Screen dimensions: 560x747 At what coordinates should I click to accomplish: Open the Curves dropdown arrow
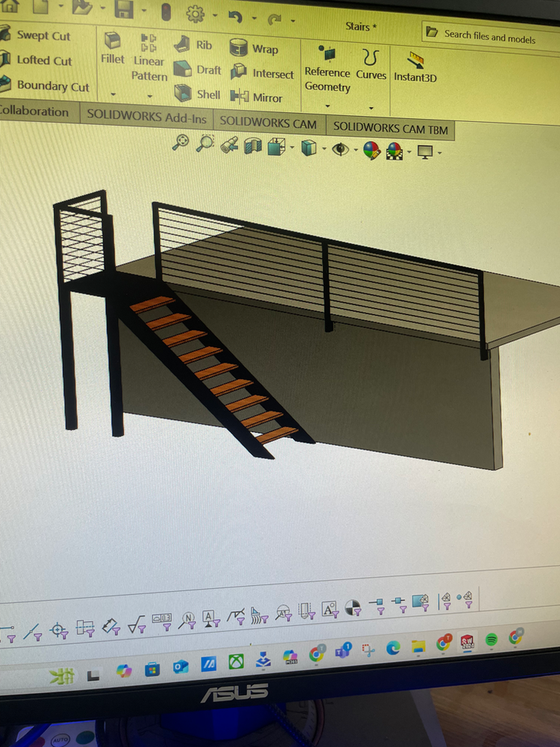click(371, 108)
